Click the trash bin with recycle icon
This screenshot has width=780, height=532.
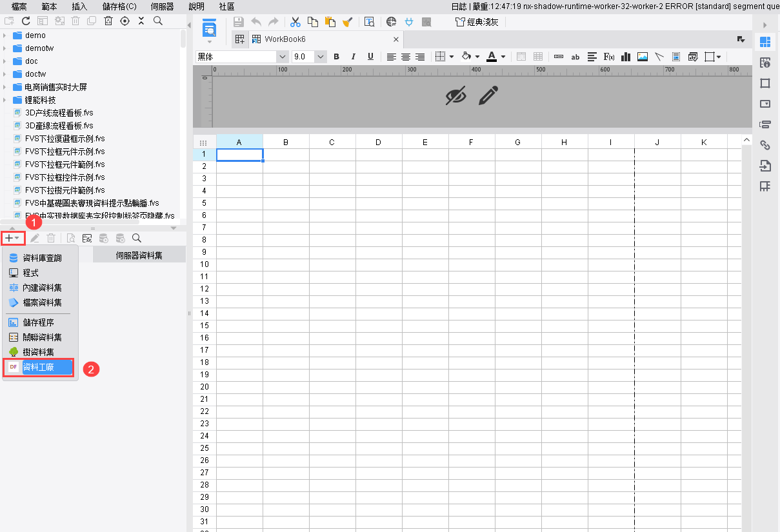click(108, 21)
